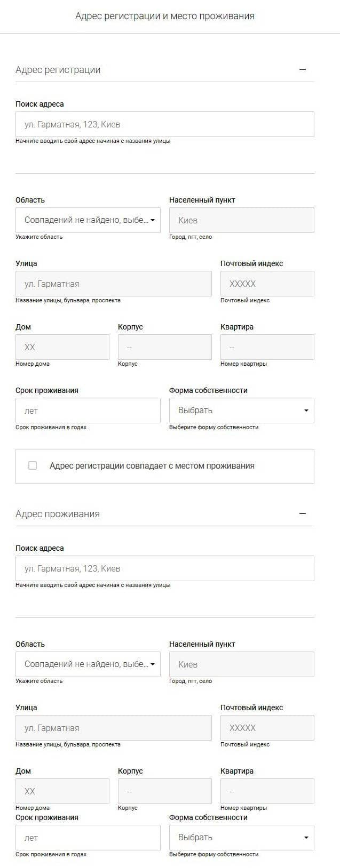The width and height of the screenshot is (340, 868).
Task: Open the «Область» dropdown in residence address
Action: pyautogui.click(x=88, y=664)
